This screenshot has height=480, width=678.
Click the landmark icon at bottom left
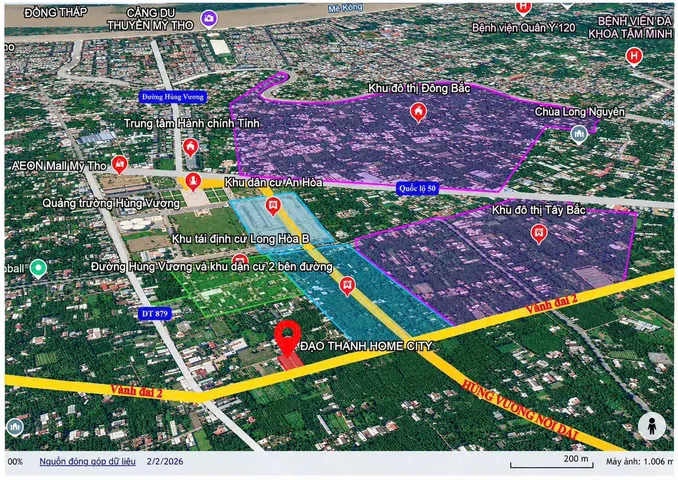pos(15,427)
